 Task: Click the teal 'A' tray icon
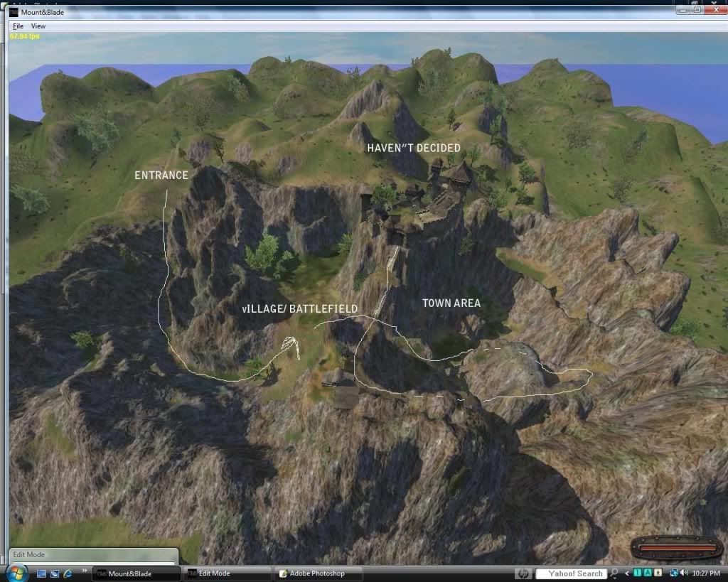(648, 573)
